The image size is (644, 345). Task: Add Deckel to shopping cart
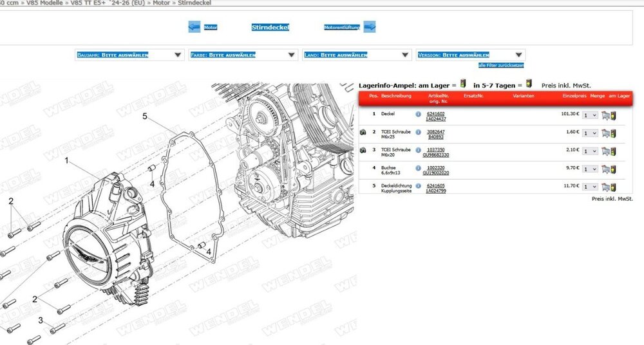(605, 115)
